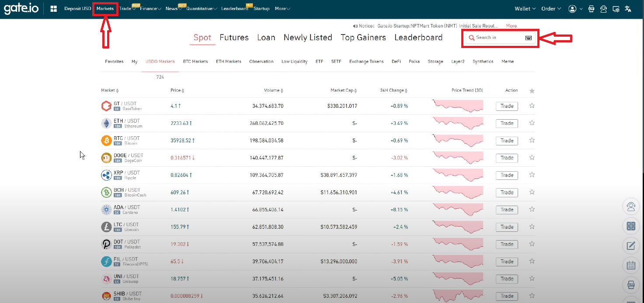Expand the News dropdown menu
This screenshot has width=644, height=303.
click(x=174, y=9)
